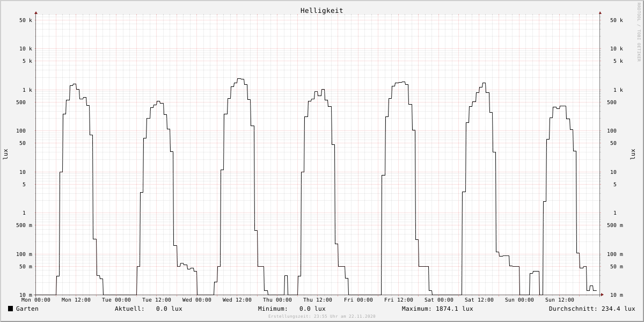Select the '10 k' tick on the left axis

point(26,49)
